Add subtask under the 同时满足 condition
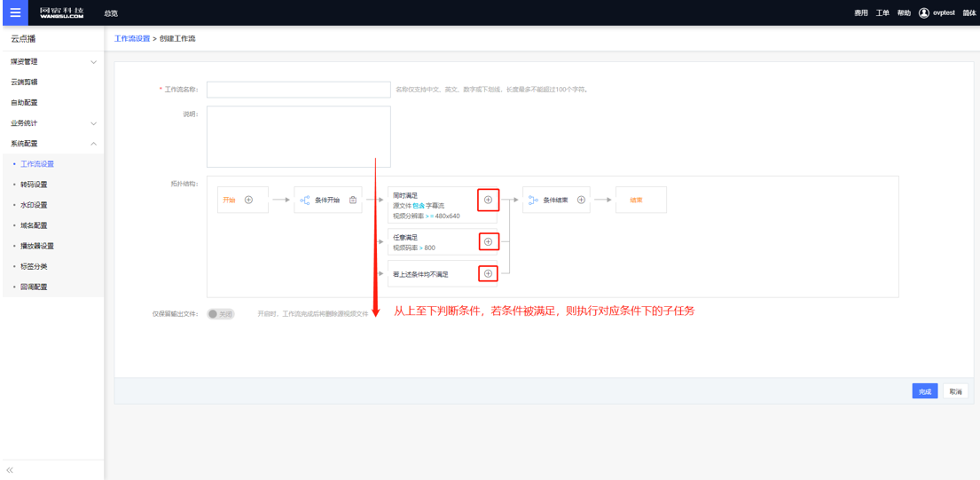This screenshot has width=980, height=480. click(488, 200)
